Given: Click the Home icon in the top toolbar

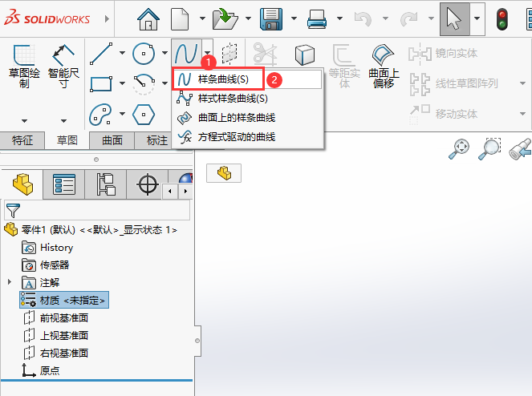Looking at the screenshot, I should pyautogui.click(x=148, y=19).
